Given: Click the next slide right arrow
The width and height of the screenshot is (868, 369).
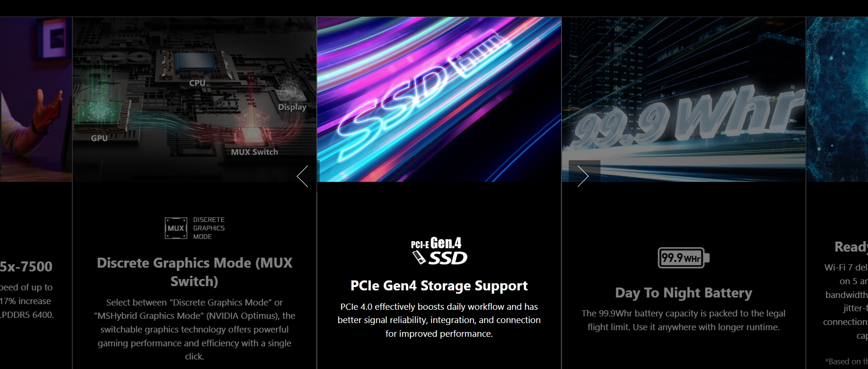Looking at the screenshot, I should point(583,176).
